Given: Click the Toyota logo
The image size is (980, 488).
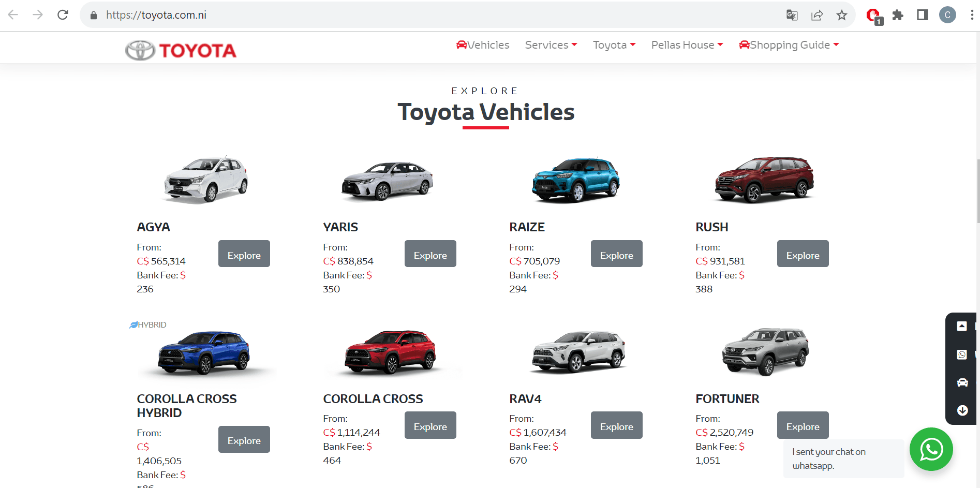Looking at the screenshot, I should [x=181, y=50].
